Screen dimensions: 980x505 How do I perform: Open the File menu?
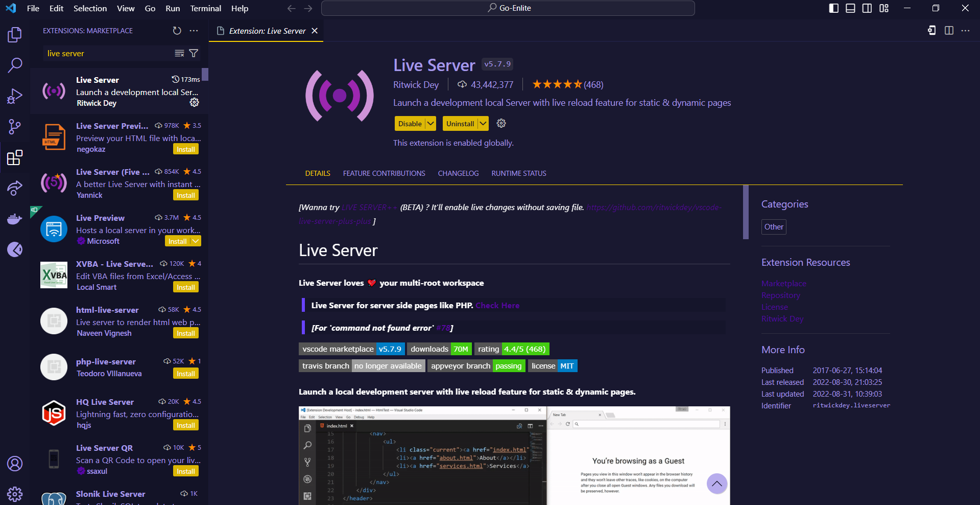point(33,8)
